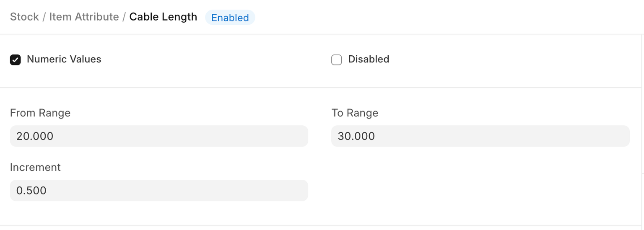Viewport: 644px width, 230px height.
Task: Click the To Range field label
Action: point(355,113)
